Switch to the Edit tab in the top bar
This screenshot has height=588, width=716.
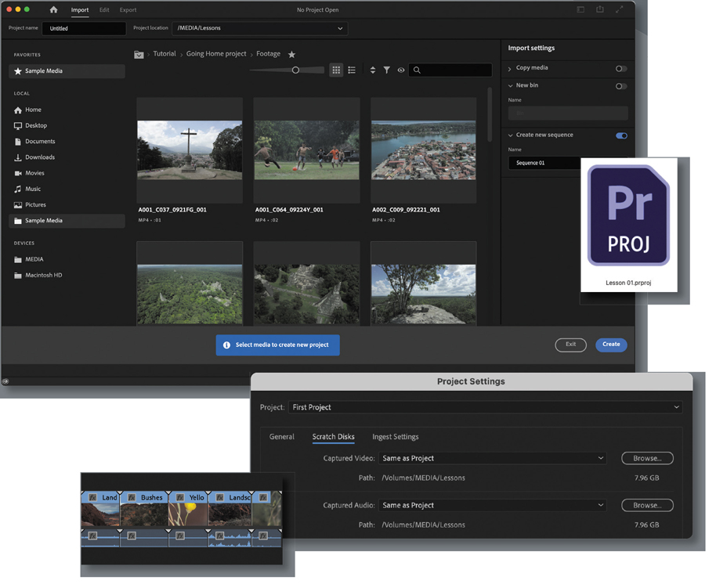point(104,10)
